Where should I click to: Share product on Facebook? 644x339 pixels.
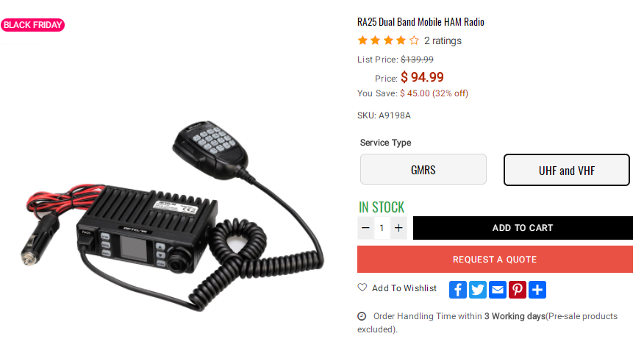(457, 290)
